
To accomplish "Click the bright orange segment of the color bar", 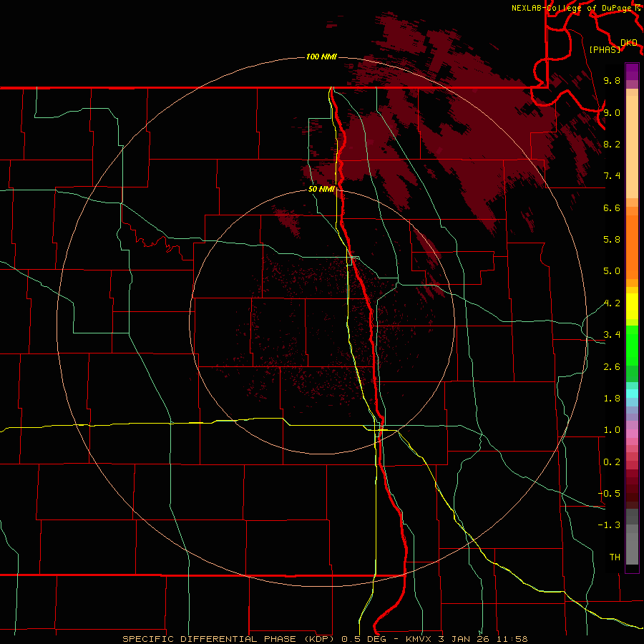I will pyautogui.click(x=632, y=247).
